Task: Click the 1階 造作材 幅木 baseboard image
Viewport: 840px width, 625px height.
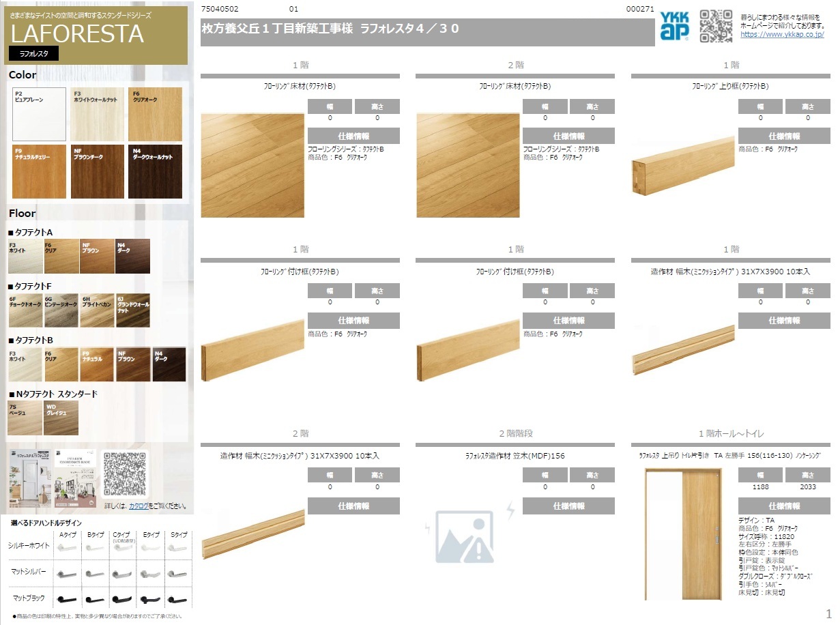Action: [683, 350]
